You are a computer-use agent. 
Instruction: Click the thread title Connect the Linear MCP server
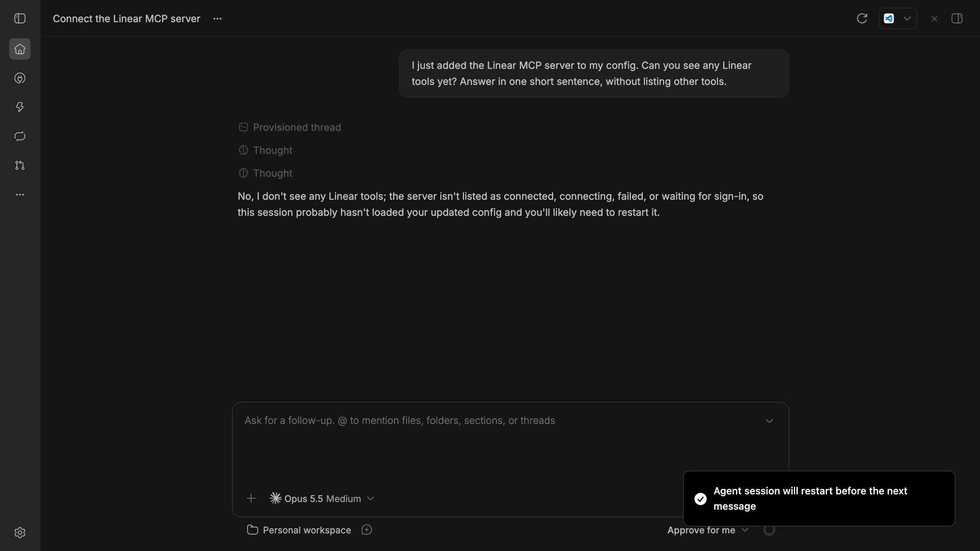click(x=126, y=19)
